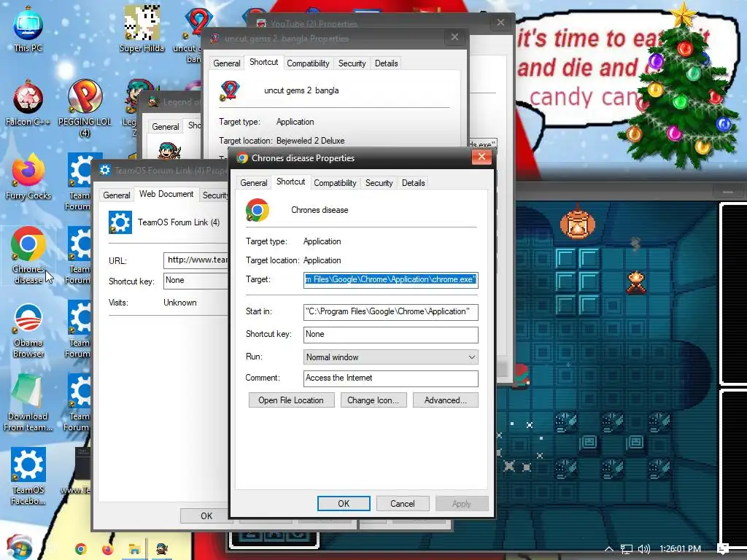Close the YouTube (2) Properties window
The image size is (747, 560).
[x=500, y=23]
